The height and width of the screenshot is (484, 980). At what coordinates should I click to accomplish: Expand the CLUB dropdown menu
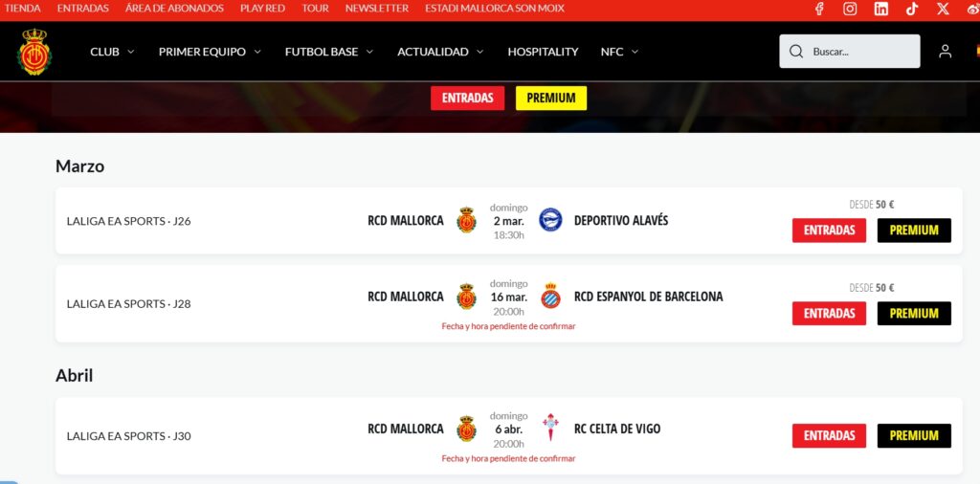[113, 52]
